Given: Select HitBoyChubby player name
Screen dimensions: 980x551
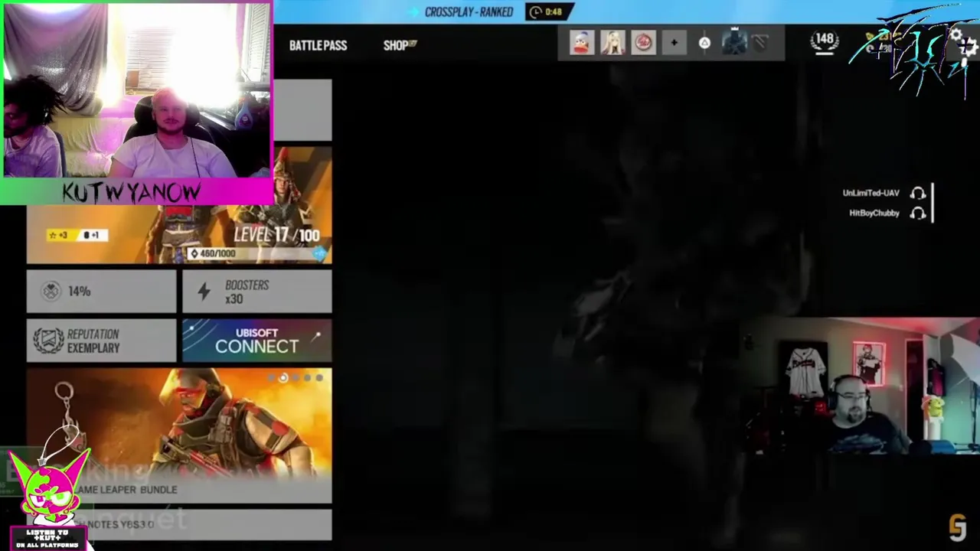Looking at the screenshot, I should (874, 214).
